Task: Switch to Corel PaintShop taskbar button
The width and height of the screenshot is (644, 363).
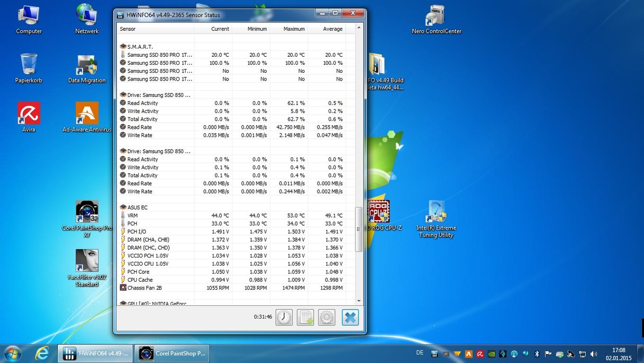Action: (x=172, y=354)
